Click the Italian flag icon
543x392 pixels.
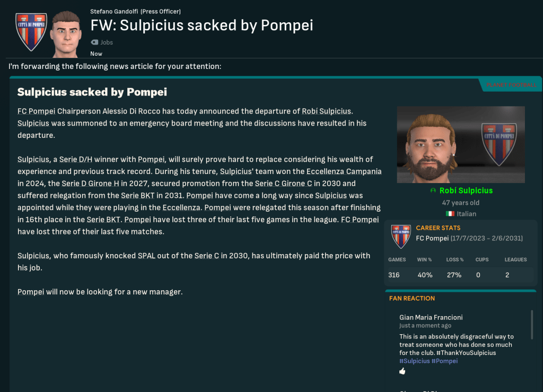click(450, 214)
